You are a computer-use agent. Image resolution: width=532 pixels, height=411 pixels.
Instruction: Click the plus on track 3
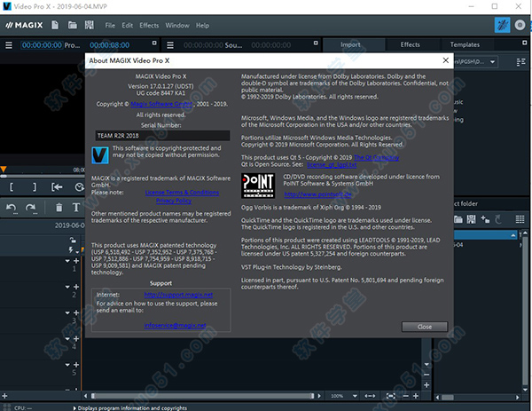tap(76, 312)
